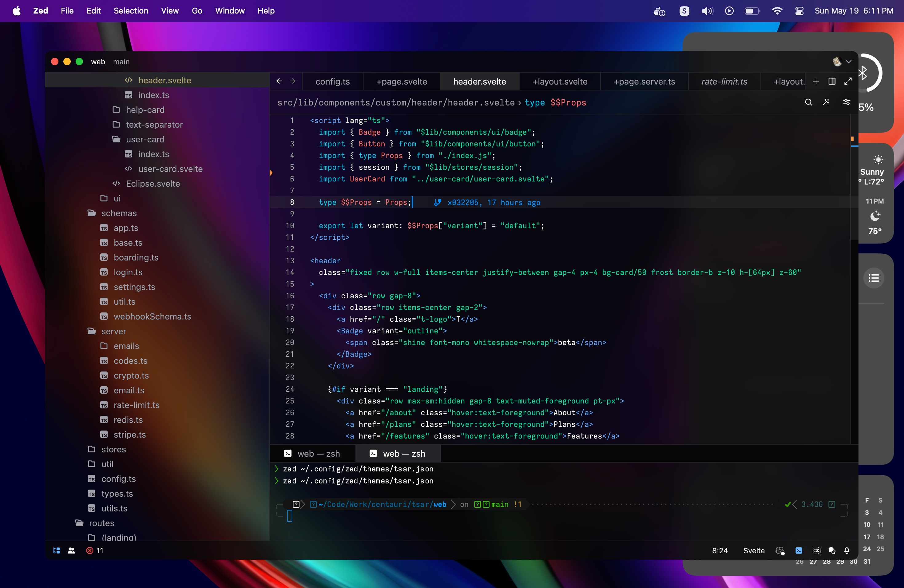Open webhookSchema.ts in the file tree
Viewport: 904px width, 588px height.
pyautogui.click(x=152, y=316)
